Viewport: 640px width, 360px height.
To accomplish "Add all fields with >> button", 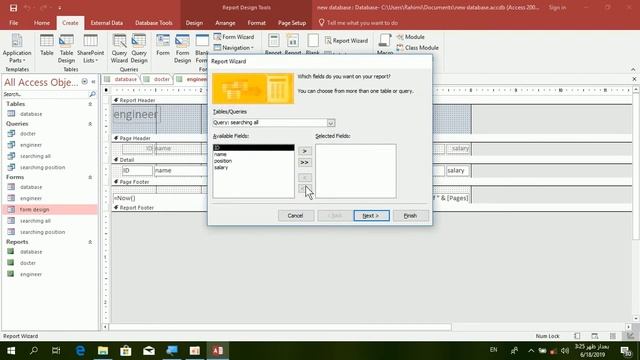I will [304, 162].
